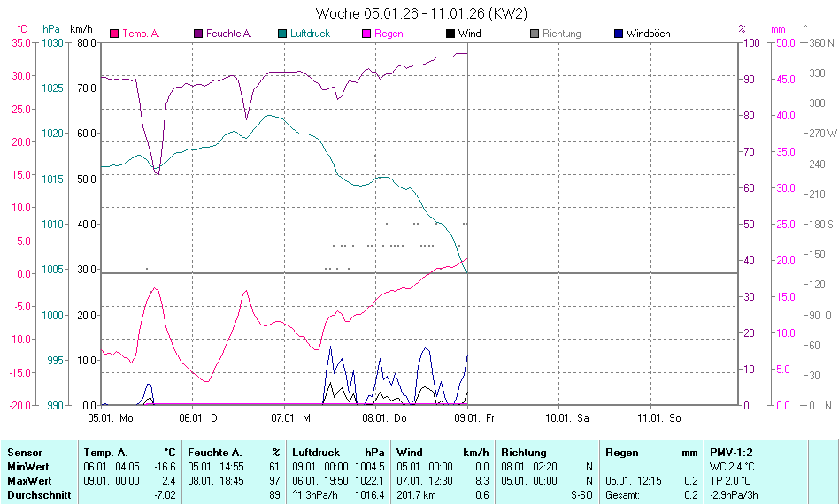Click the purple Feuchte A. legend swatch
The image size is (839, 504).
tap(198, 34)
